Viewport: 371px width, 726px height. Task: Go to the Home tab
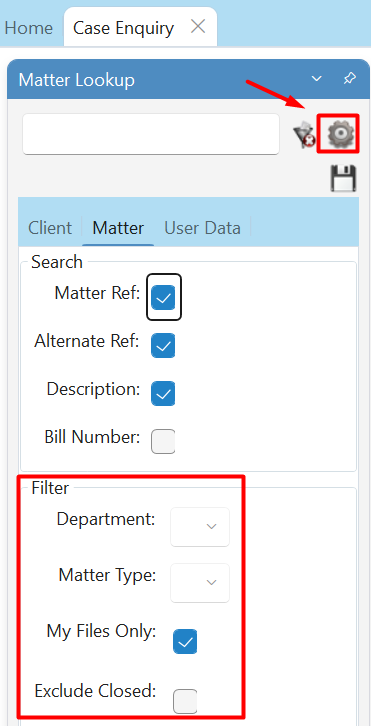tap(28, 28)
